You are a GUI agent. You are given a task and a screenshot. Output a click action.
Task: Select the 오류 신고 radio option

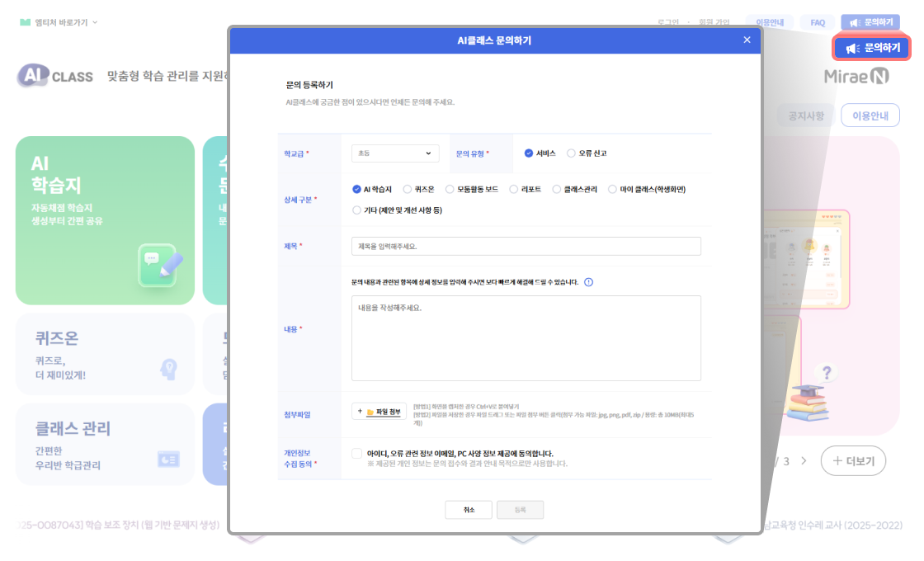(x=572, y=153)
